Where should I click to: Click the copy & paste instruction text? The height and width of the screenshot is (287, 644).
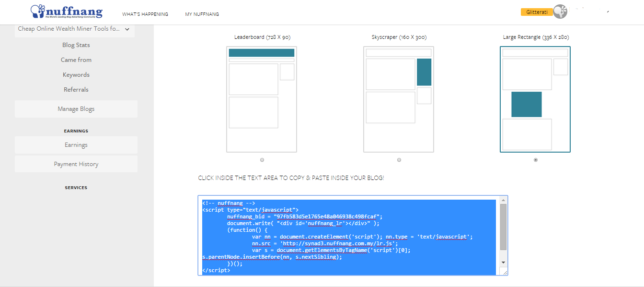coord(291,178)
